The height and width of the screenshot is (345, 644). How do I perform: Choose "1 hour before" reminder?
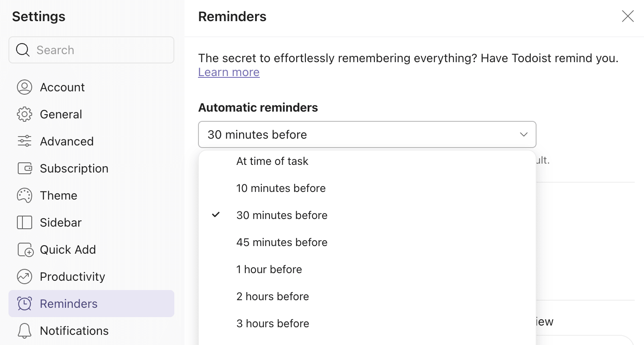coord(269,269)
